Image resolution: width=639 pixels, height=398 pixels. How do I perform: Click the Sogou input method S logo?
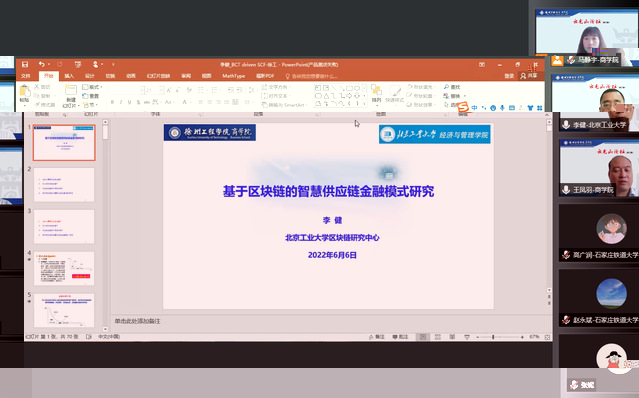(x=463, y=108)
